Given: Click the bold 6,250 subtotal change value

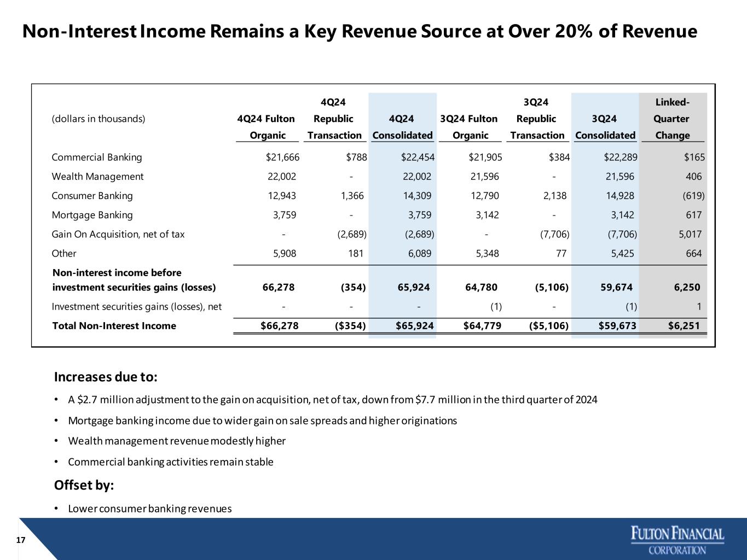Looking at the screenshot, I should pos(687,287).
